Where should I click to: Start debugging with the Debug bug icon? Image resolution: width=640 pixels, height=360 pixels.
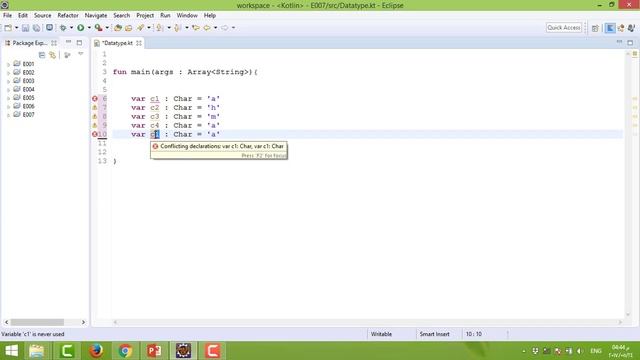[x=63, y=28]
